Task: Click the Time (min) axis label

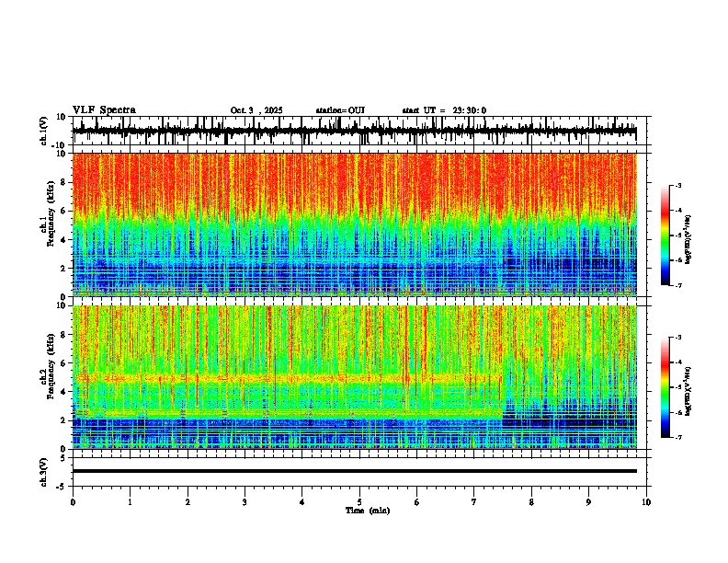Action: click(368, 511)
